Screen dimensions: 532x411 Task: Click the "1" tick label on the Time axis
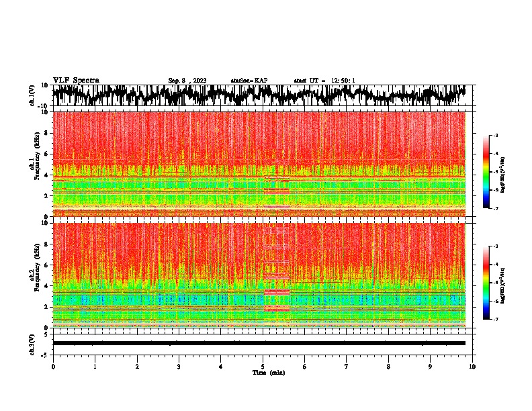point(95,367)
